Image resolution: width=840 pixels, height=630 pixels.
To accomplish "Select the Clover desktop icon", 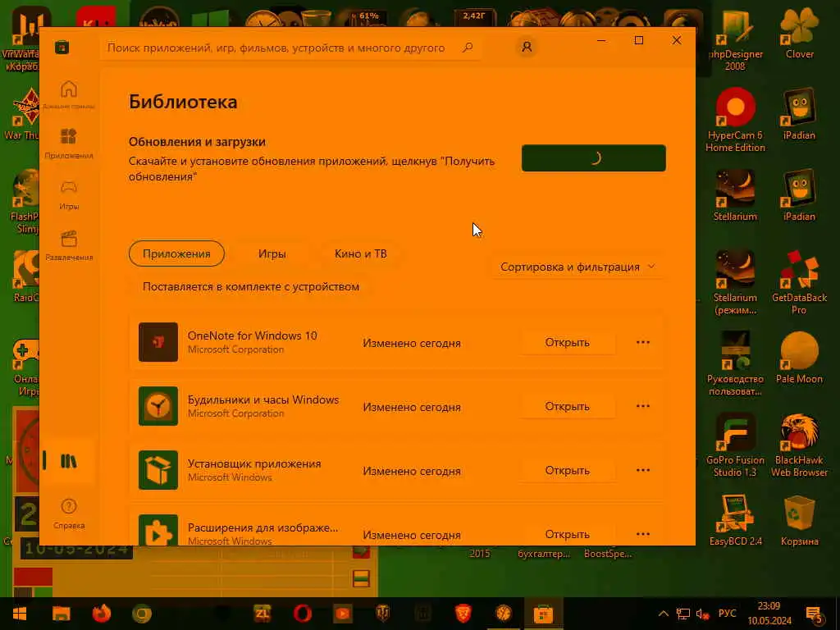I will tap(799, 33).
